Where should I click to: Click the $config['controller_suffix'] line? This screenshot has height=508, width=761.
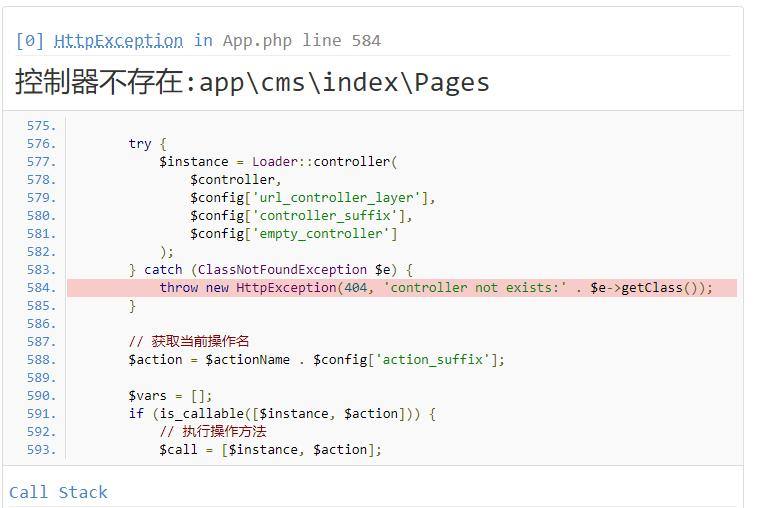(x=301, y=216)
